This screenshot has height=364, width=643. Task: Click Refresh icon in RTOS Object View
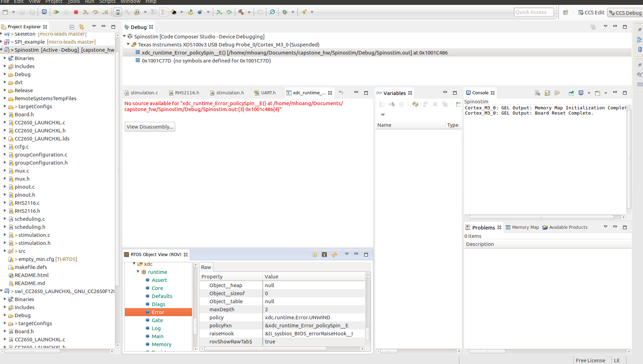click(x=334, y=255)
